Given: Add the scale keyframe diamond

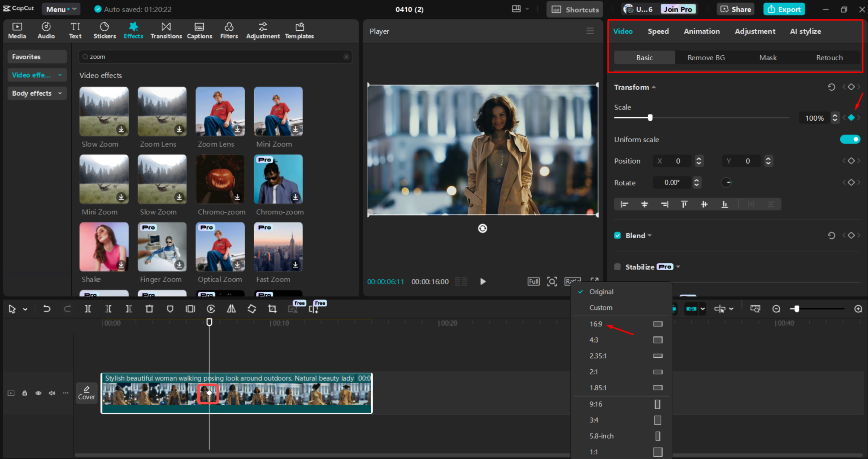Looking at the screenshot, I should click(x=851, y=118).
